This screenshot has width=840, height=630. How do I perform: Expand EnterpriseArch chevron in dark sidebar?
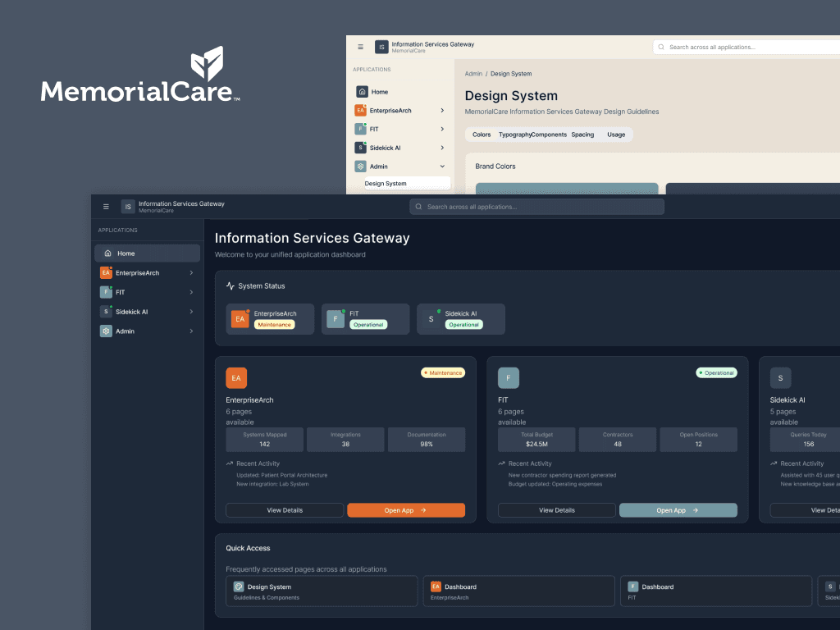pyautogui.click(x=191, y=272)
